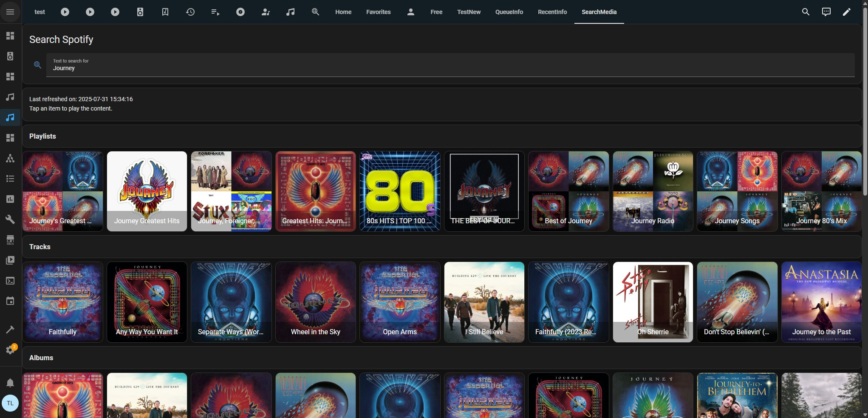Open the developer tools hammer icon
Image resolution: width=868 pixels, height=418 pixels.
pyautogui.click(x=10, y=330)
